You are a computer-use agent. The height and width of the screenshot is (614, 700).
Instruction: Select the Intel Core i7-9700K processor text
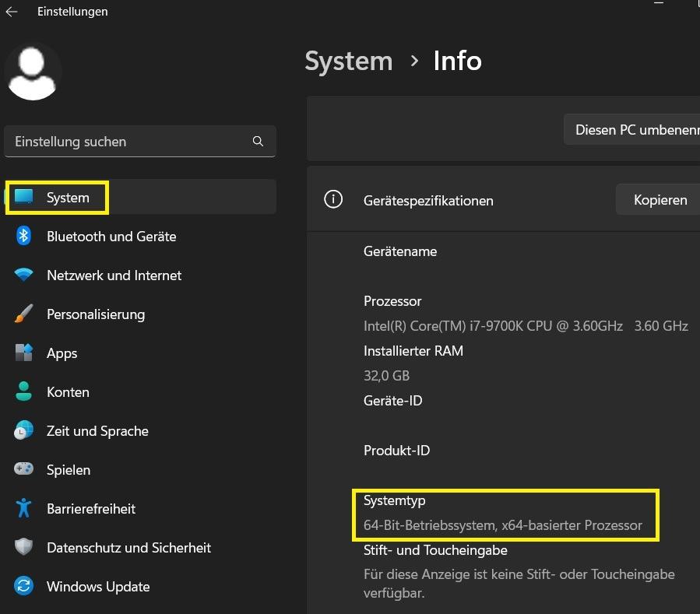pyautogui.click(x=526, y=326)
